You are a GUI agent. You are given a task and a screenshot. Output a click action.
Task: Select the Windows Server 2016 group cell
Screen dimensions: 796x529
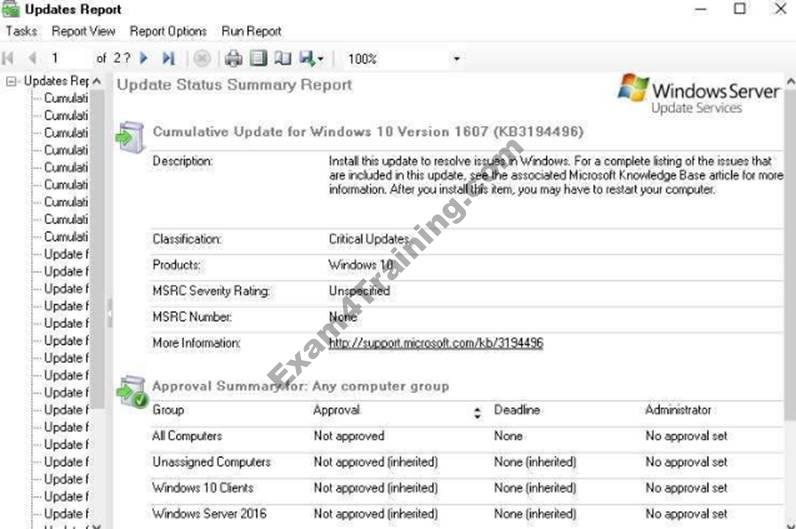[209, 513]
